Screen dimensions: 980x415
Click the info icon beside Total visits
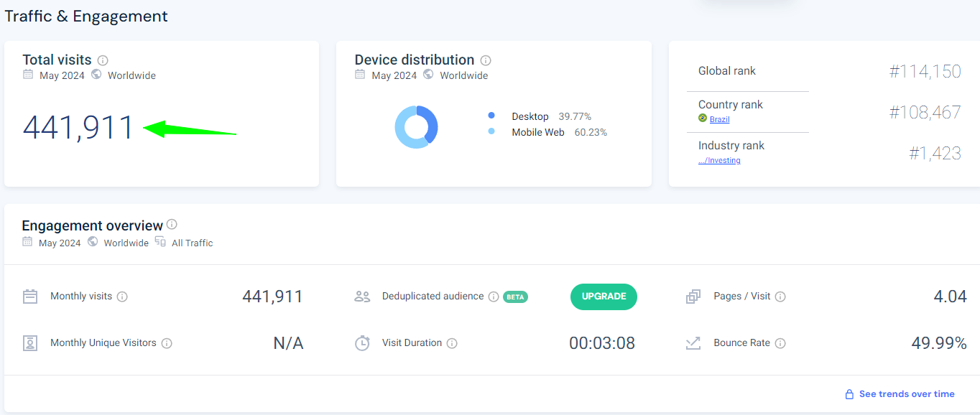click(103, 60)
